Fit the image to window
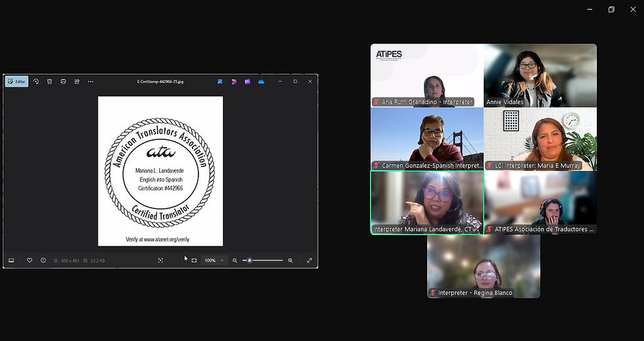644x341 pixels. point(195,260)
